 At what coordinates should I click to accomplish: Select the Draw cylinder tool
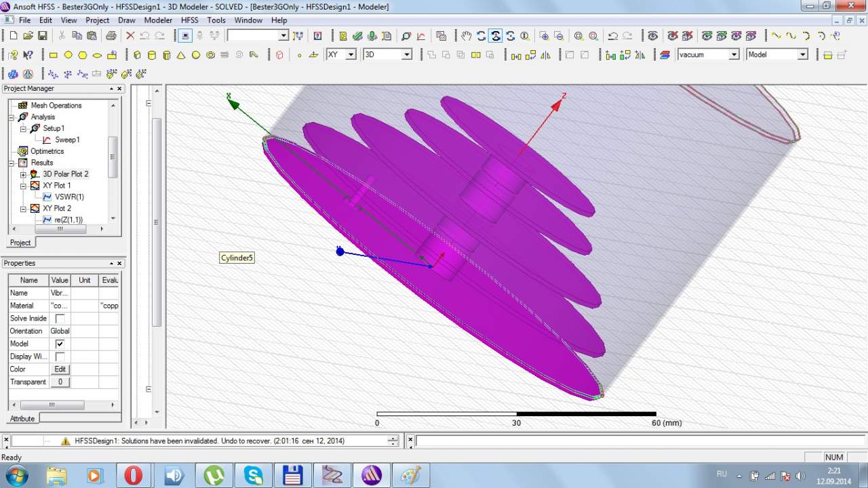click(151, 55)
